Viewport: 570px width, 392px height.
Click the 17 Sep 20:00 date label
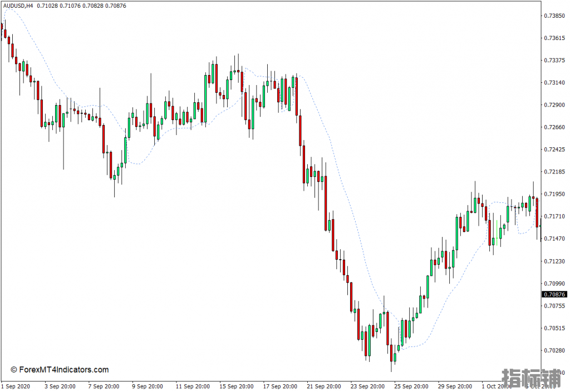coord(280,386)
